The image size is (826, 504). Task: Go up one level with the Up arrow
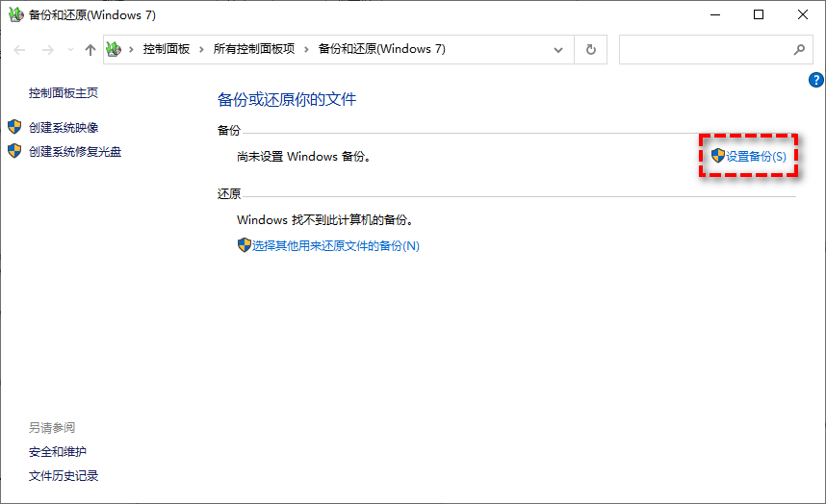pyautogui.click(x=90, y=50)
